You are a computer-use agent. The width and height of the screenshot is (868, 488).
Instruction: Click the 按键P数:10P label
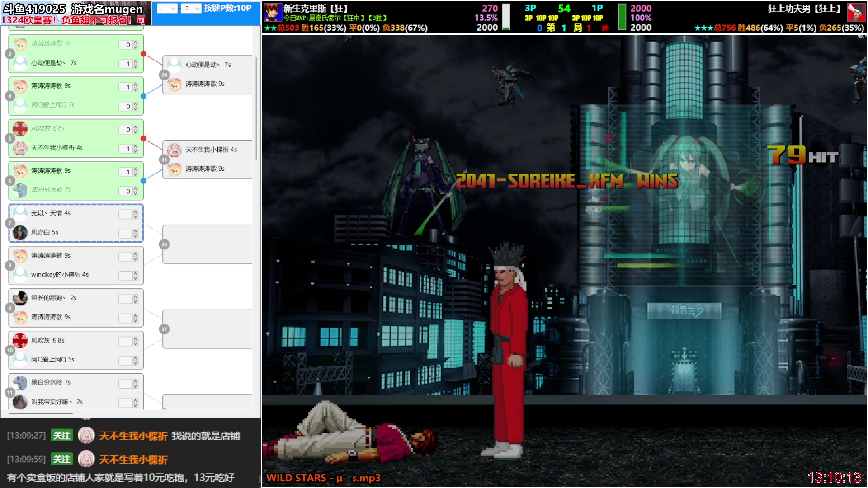tap(227, 8)
